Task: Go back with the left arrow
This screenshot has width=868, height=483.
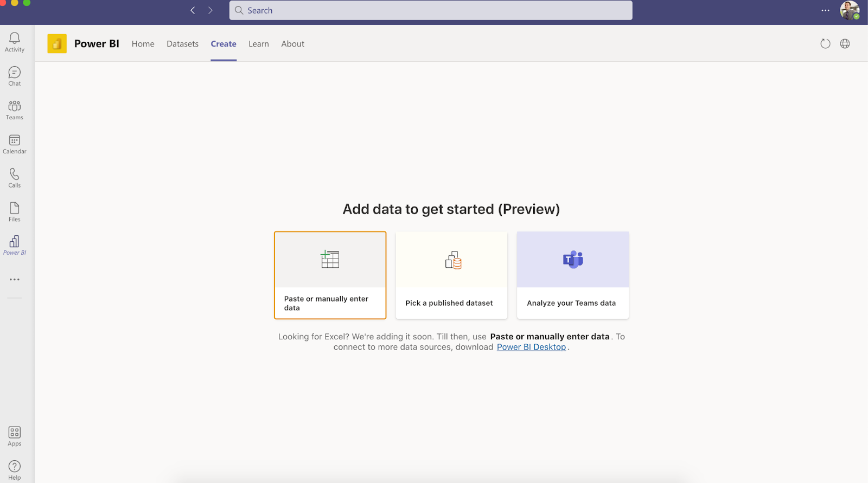Action: [x=193, y=10]
